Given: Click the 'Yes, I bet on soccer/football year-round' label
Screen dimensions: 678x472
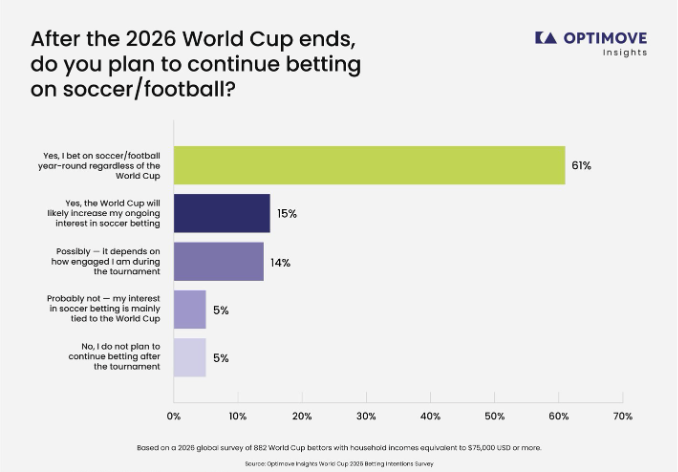Looking at the screenshot, I should pos(99,166).
